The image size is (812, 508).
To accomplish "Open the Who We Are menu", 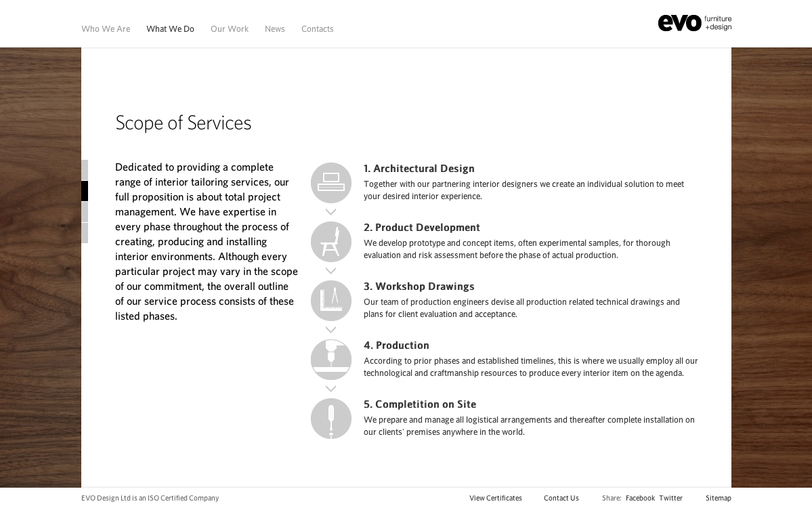I will coord(106,28).
